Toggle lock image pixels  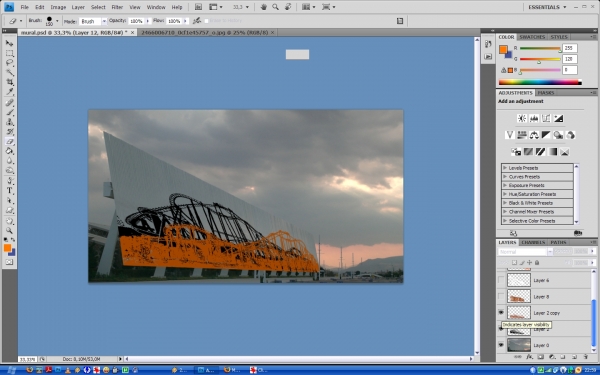click(522, 262)
